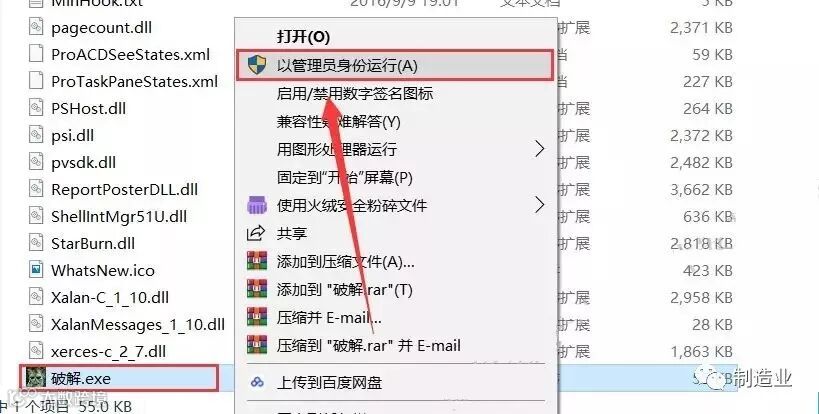Click the Baidu Netdisk cloud icon
The width and height of the screenshot is (819, 414).
(x=256, y=383)
